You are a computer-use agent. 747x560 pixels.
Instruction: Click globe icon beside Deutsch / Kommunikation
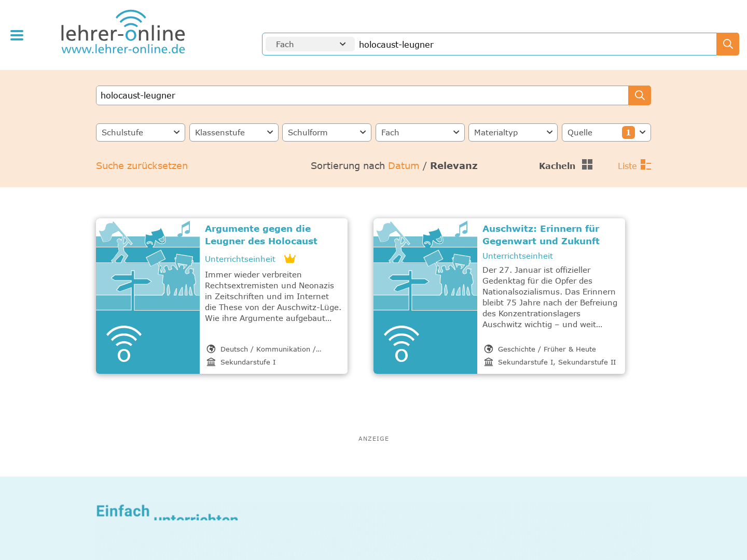click(211, 349)
